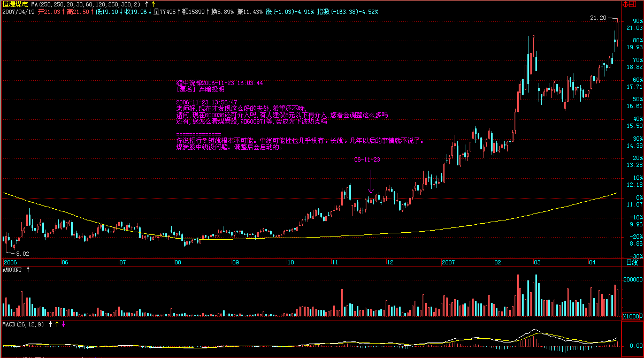Click the red window layout icon
644x358 pixels.
633,4
